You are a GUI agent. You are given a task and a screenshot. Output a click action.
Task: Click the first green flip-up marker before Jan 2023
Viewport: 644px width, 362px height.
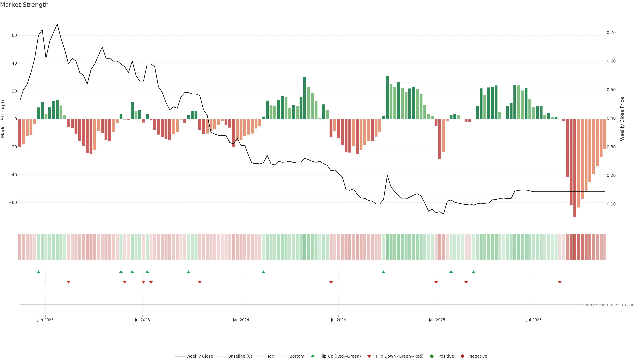38,272
